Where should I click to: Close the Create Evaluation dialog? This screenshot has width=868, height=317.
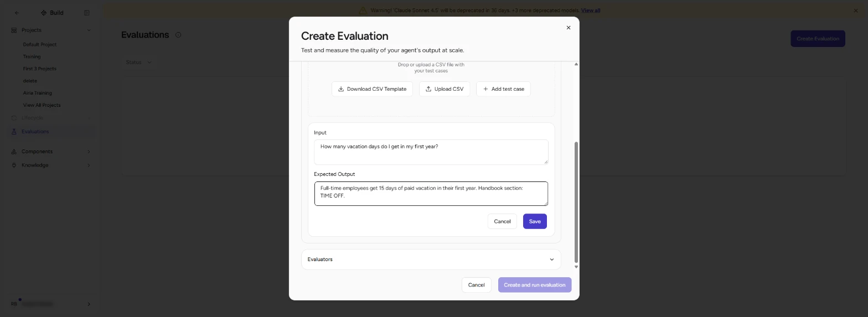568,28
